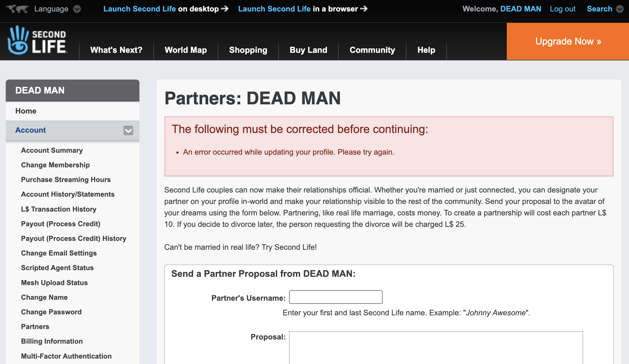Open Change Email Settings page
Screen dimensions: 629x364
click(59, 253)
